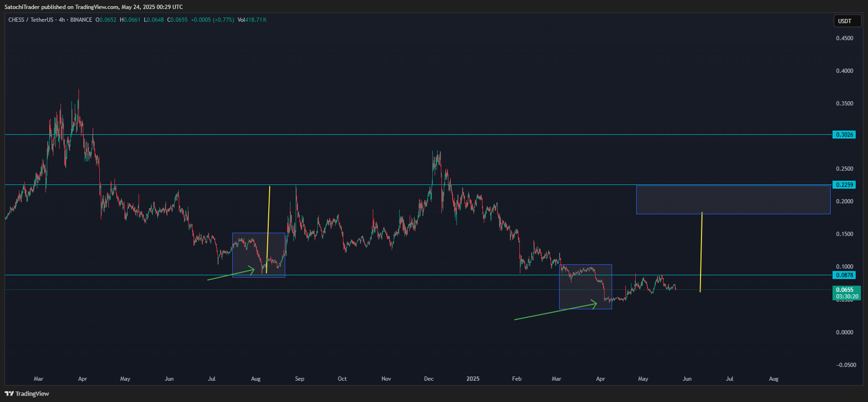Select the 0.3026 price line label
This screenshot has height=402, width=868.
pyautogui.click(x=844, y=135)
